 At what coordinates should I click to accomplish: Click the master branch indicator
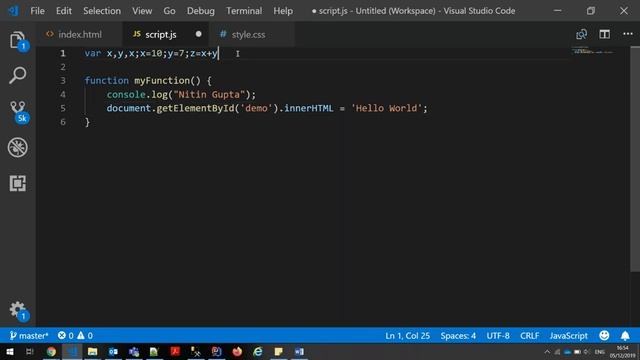(29, 336)
